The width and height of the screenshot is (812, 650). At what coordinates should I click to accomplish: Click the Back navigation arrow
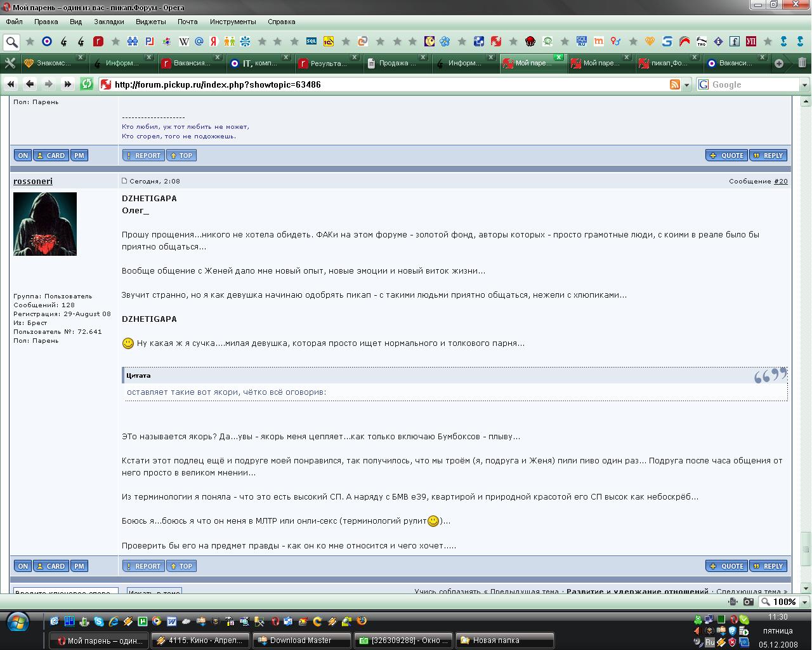(x=30, y=84)
